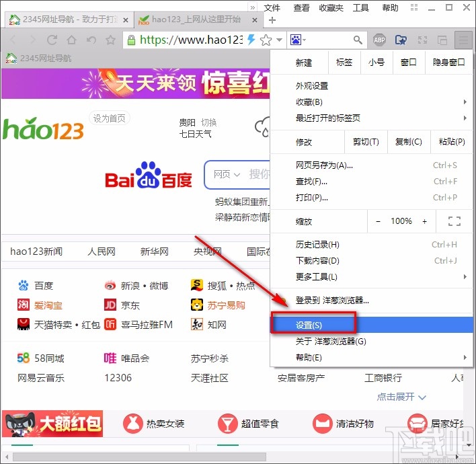Bookmark page with address bar star

[x=266, y=40]
